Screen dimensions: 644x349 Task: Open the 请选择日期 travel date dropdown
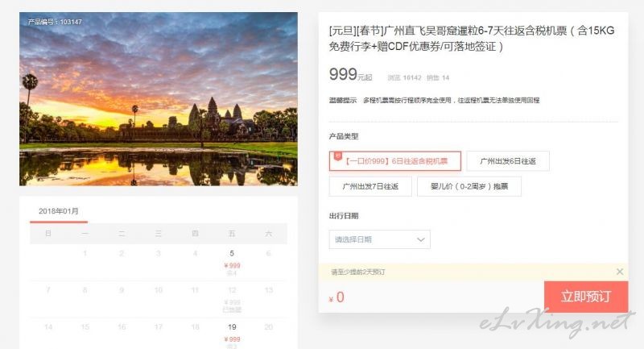click(379, 239)
